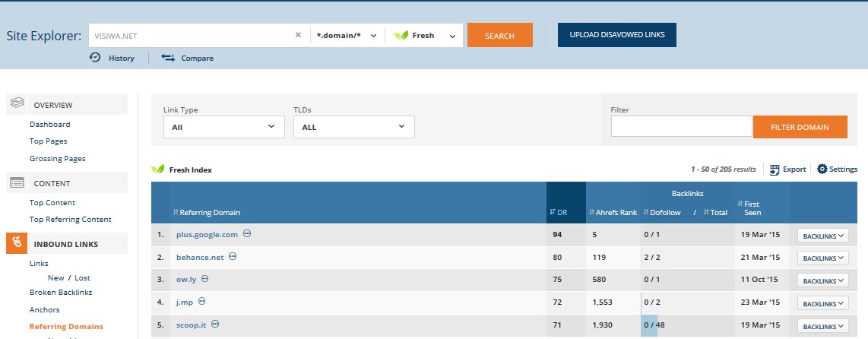Click into the Filter text field
Screen dimensions: 868x339
[x=681, y=127]
